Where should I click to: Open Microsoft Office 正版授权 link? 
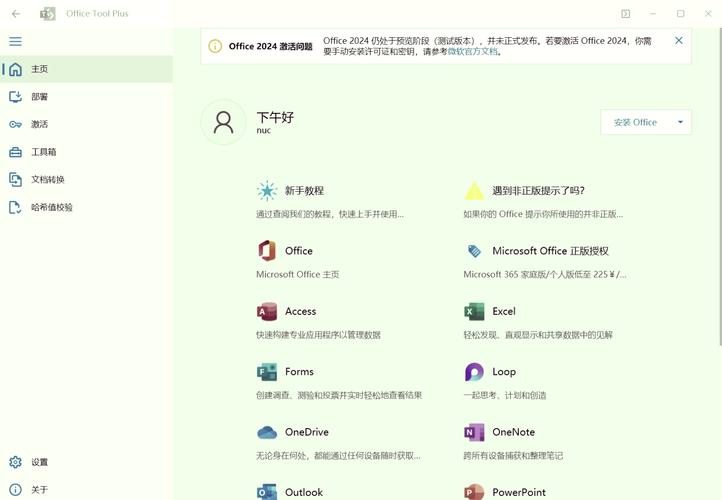pos(550,251)
